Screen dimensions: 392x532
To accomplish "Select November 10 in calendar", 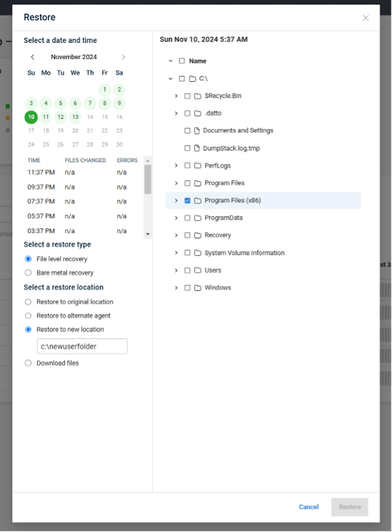I will 31,117.
